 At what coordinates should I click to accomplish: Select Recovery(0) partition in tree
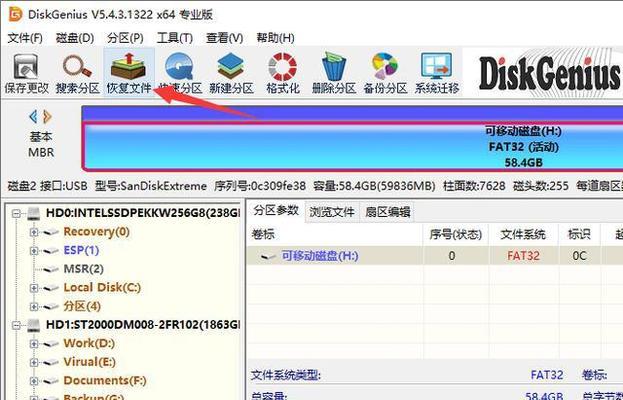97,232
